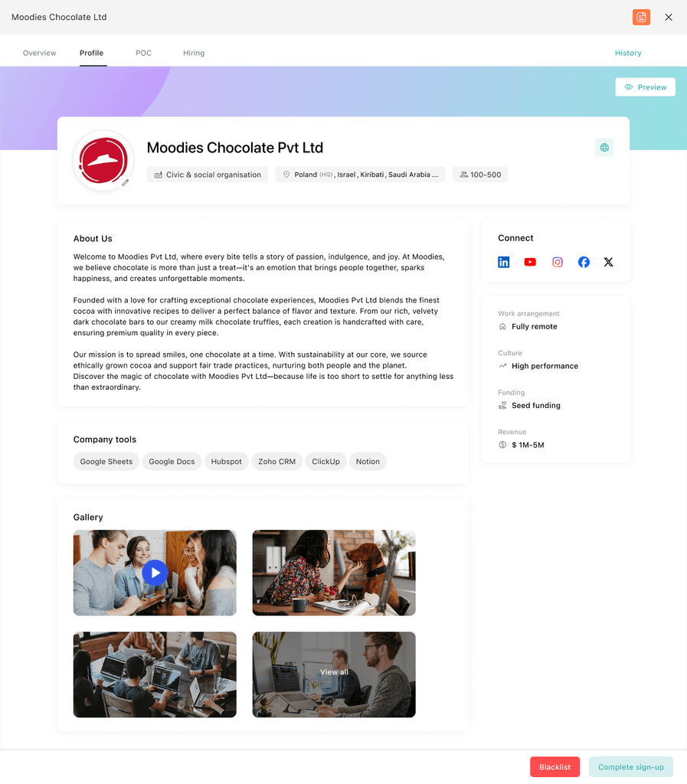Open the Instagram profile icon
687x784 pixels.
[x=557, y=262]
